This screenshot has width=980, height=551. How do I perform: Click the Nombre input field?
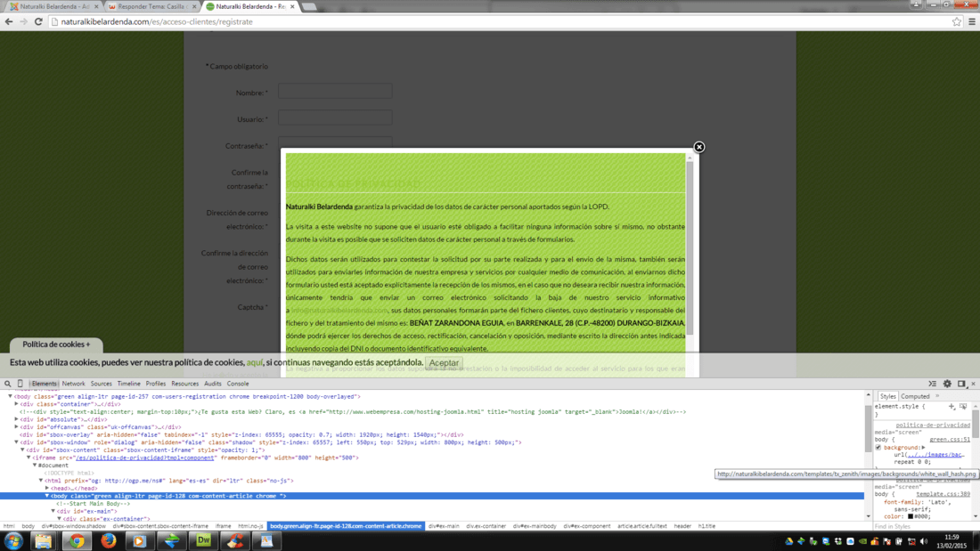point(336,92)
